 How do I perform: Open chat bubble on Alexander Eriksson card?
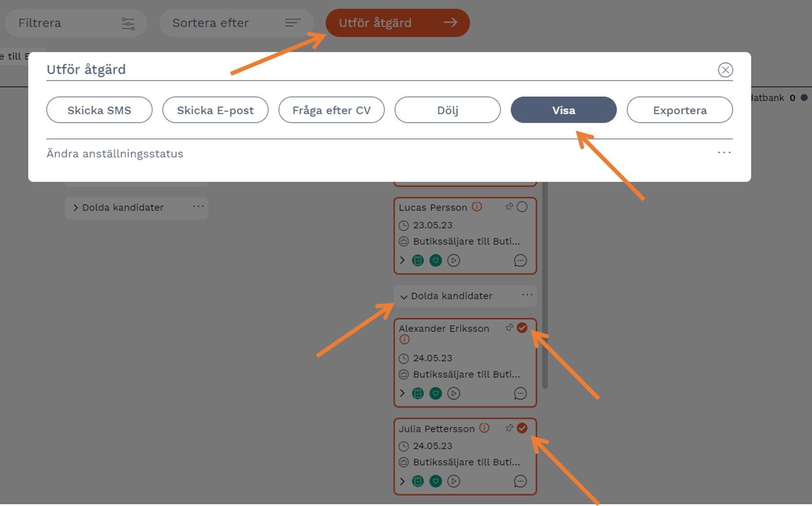pos(520,394)
